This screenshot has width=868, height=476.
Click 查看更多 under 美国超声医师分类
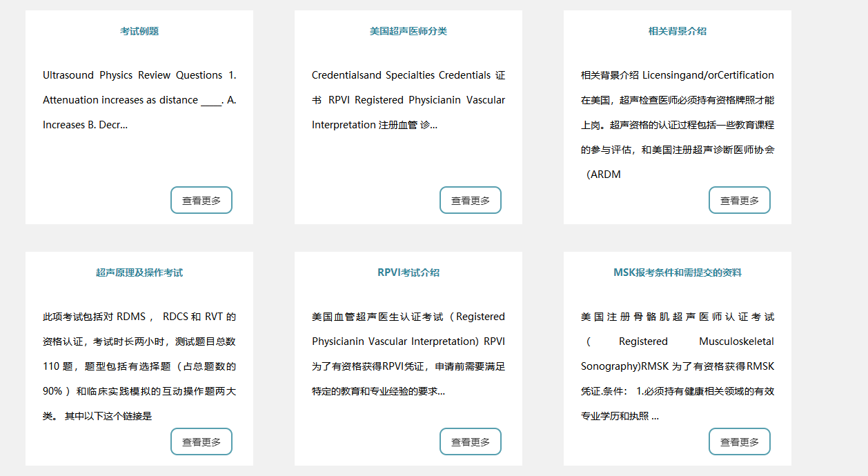point(470,201)
